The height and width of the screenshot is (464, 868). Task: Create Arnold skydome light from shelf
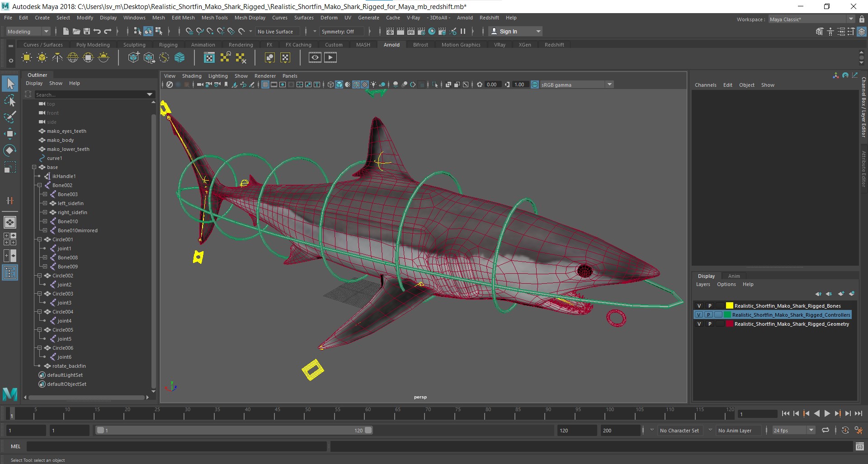pyautogui.click(x=73, y=57)
